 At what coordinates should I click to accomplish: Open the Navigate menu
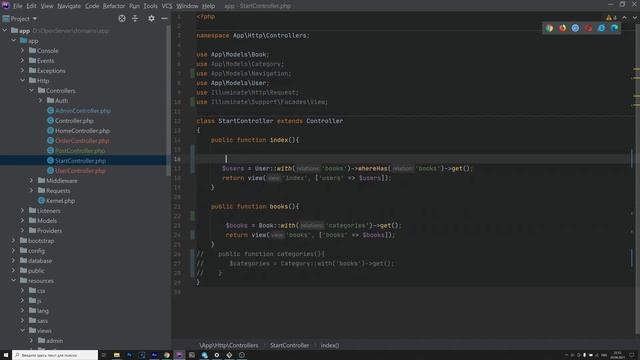[69, 6]
